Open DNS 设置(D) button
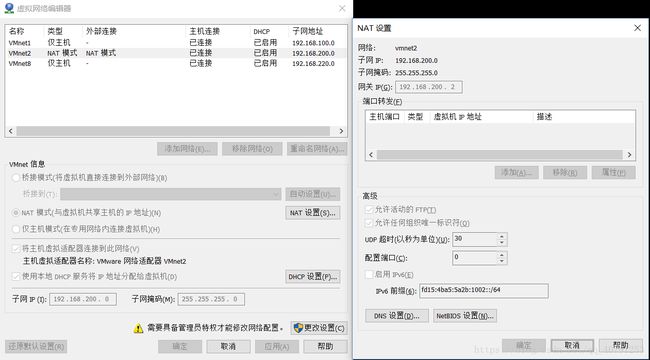 coord(397,316)
